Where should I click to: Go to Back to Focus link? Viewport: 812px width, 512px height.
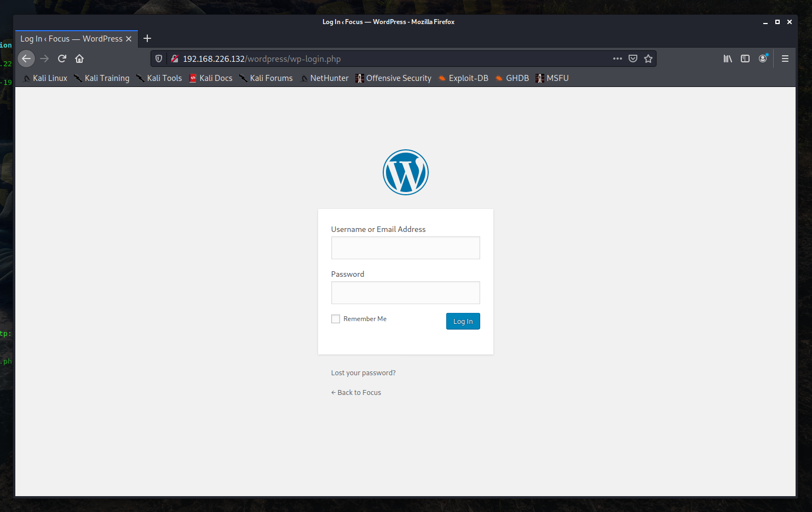(356, 393)
